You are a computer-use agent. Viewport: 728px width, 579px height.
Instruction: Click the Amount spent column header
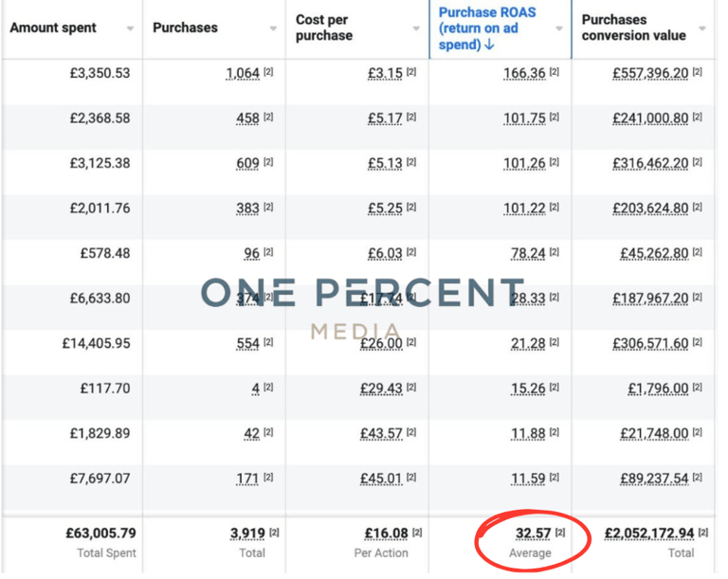pyautogui.click(x=53, y=28)
